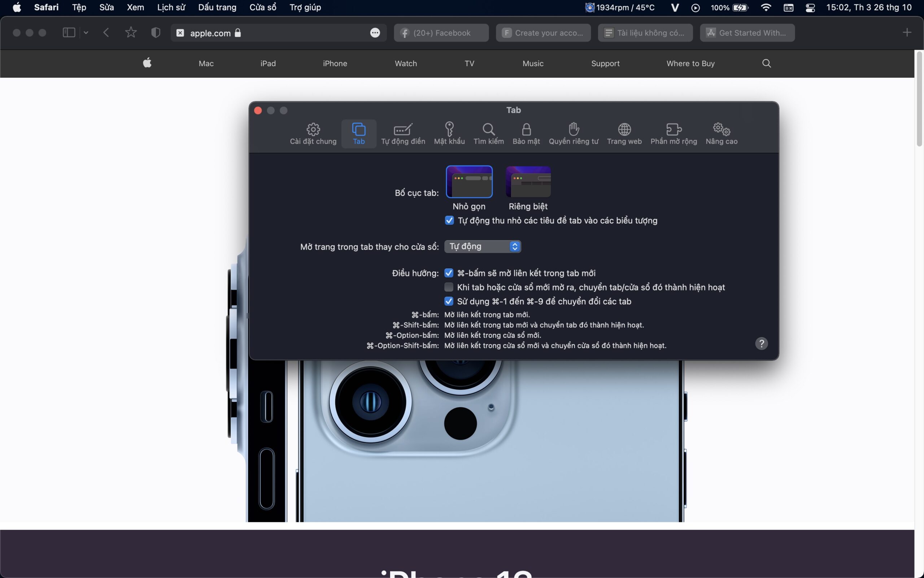Open the Bảo mật preferences pane
This screenshot has width=924, height=578.
pyautogui.click(x=526, y=133)
